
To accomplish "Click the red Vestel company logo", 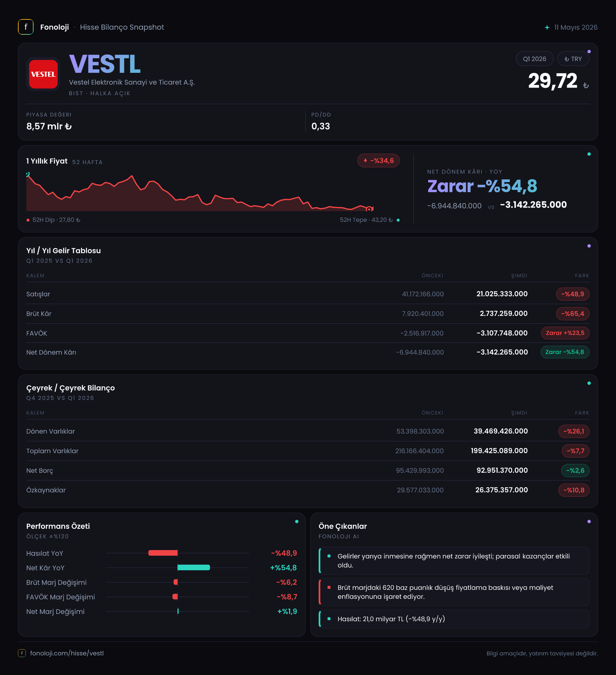I will click(43, 74).
